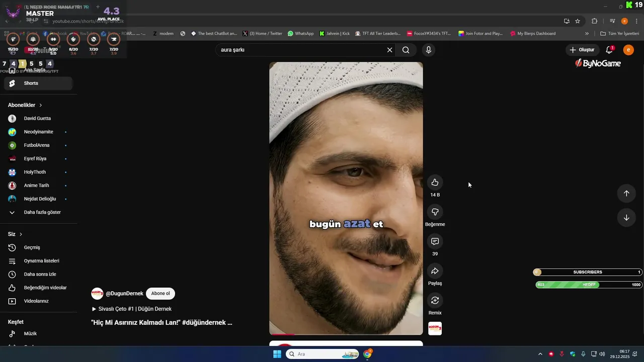Open Müzik under Keşfet
644x362 pixels.
tap(38, 334)
